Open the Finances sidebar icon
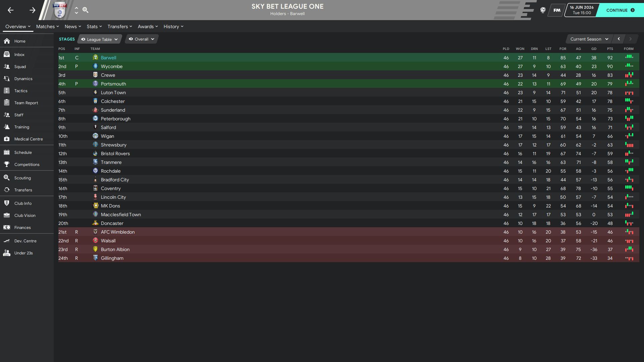 pos(7,227)
